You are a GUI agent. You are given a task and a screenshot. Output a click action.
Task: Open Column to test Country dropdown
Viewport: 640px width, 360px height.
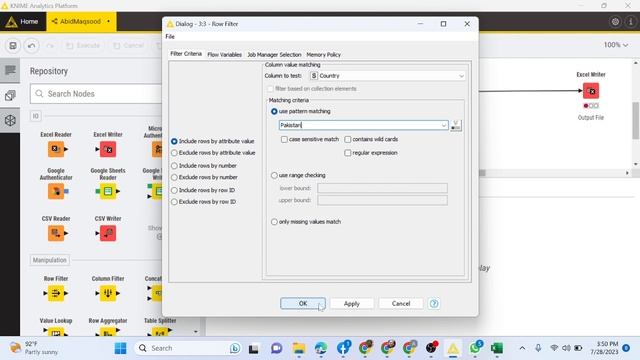pyautogui.click(x=387, y=76)
